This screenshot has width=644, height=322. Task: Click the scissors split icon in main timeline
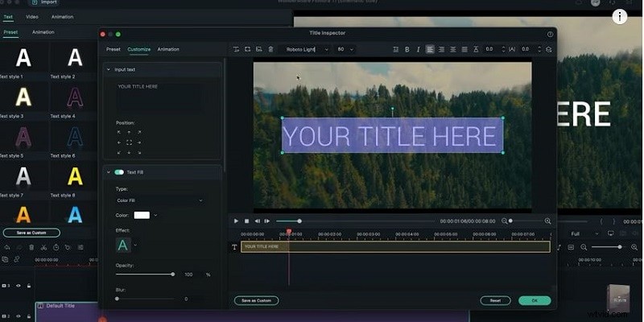point(43,247)
